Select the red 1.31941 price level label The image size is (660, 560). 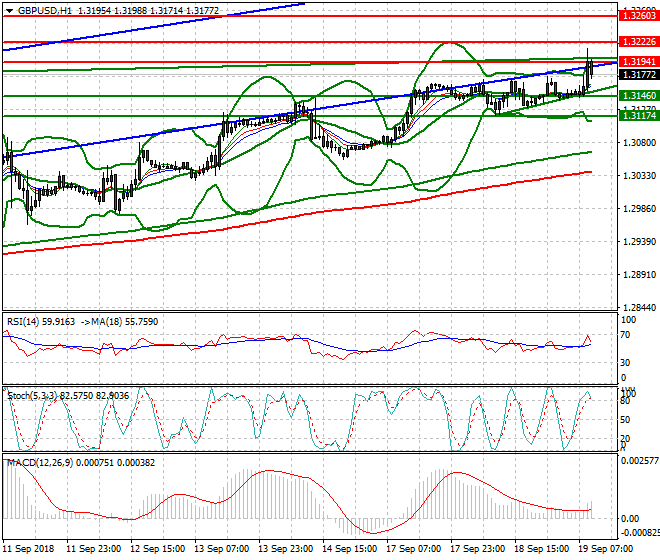pos(639,62)
